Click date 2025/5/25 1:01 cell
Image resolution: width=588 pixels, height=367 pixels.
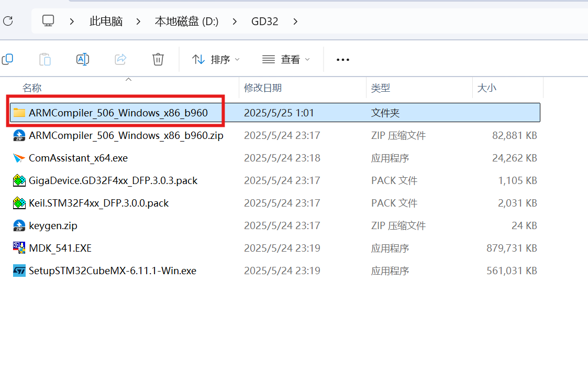click(x=279, y=113)
